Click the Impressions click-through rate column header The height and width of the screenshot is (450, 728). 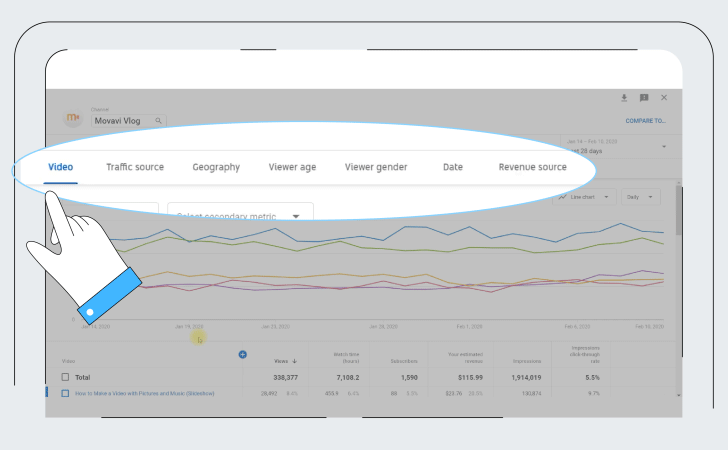click(585, 354)
